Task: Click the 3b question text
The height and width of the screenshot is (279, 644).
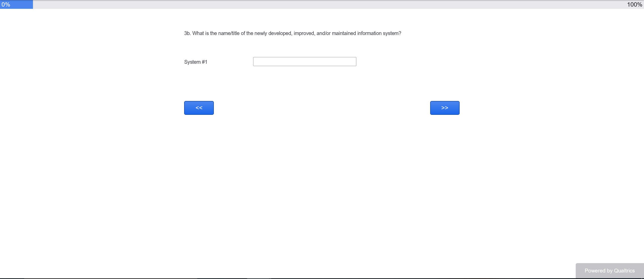Action: 292,33
